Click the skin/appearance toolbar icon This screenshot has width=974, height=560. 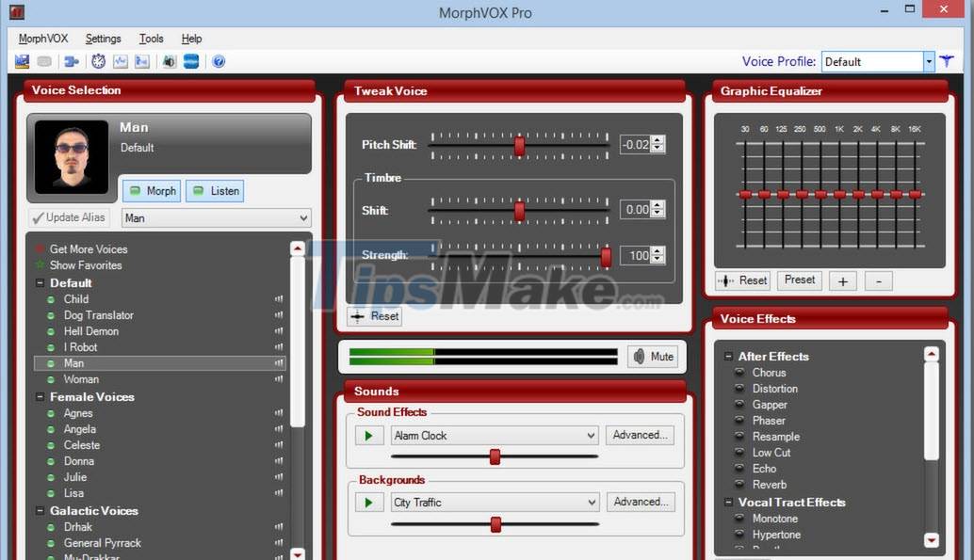191,61
